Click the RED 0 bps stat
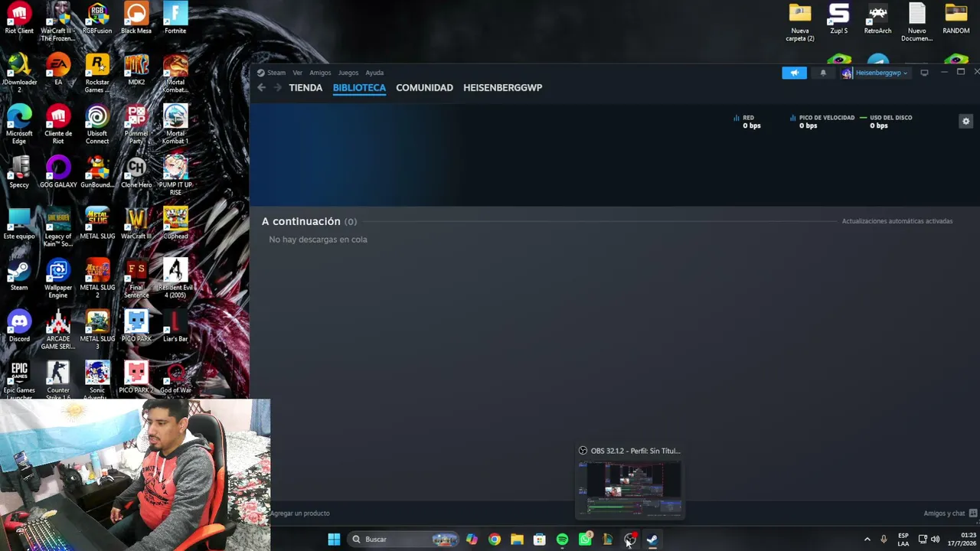Image resolution: width=980 pixels, height=551 pixels. (748, 122)
